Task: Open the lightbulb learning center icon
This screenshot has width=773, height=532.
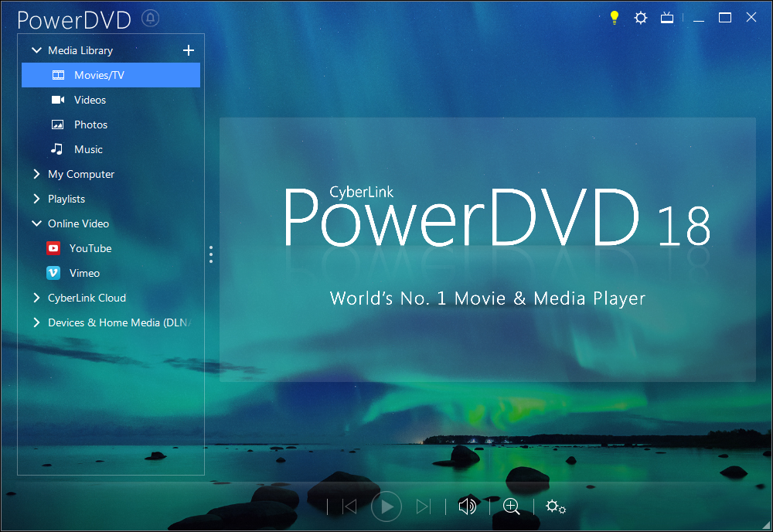Action: point(615,18)
